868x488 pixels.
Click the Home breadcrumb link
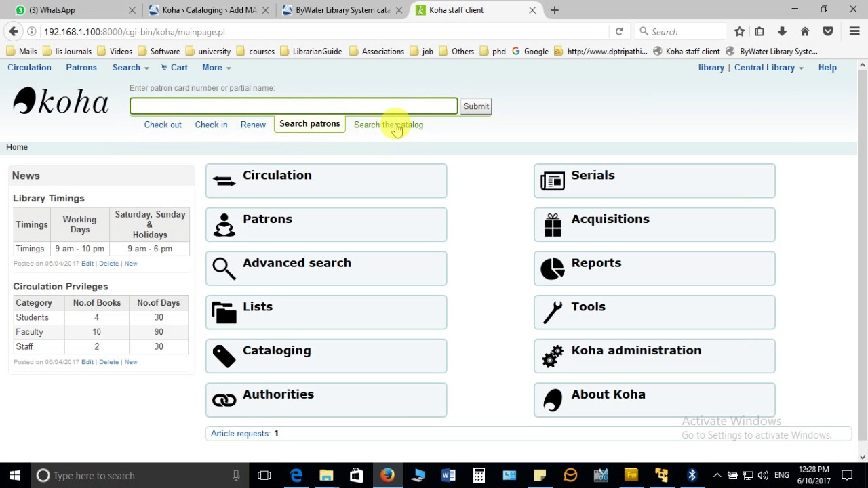(x=17, y=147)
